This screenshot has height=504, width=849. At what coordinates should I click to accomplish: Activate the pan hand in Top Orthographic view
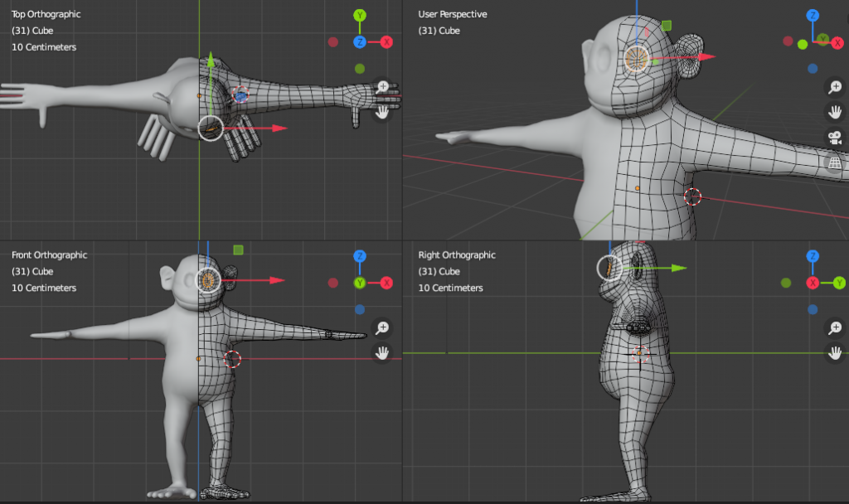tap(382, 112)
